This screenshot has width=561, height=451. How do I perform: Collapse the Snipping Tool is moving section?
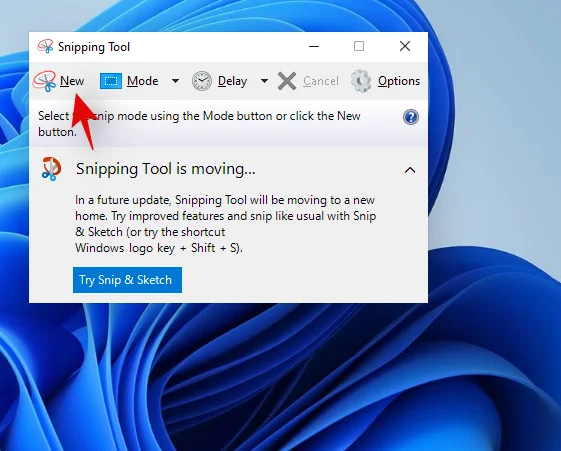[x=410, y=170]
